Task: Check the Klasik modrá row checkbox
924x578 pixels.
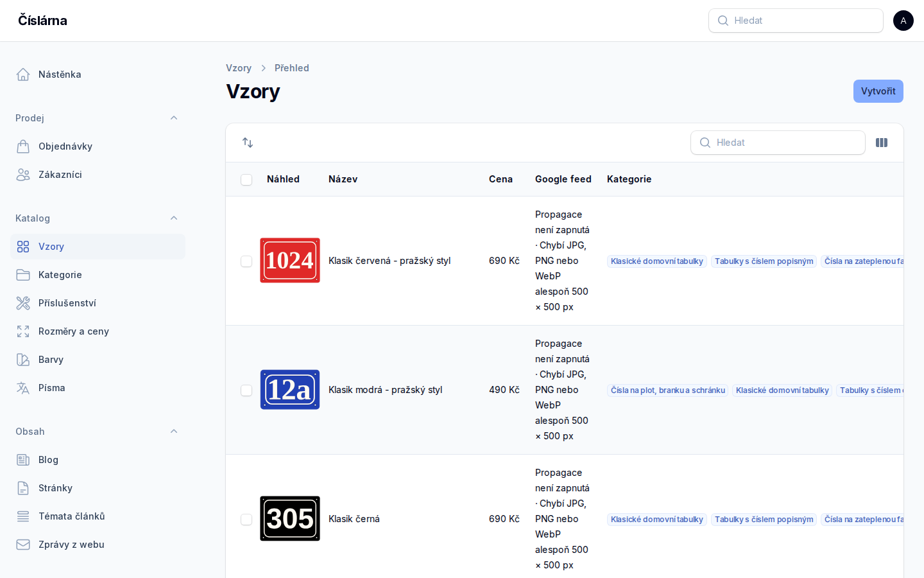Action: pos(246,390)
